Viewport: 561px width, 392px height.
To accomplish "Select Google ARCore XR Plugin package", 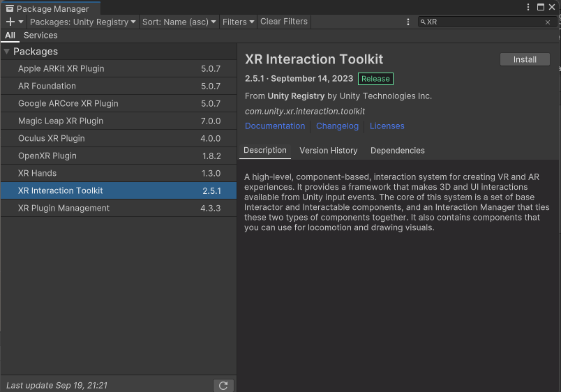I will click(x=119, y=104).
